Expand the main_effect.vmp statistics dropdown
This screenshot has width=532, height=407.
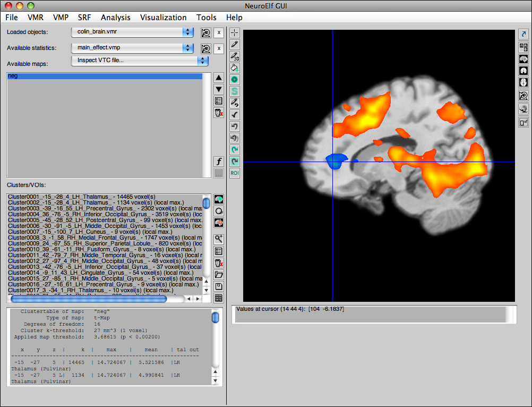tap(132, 48)
